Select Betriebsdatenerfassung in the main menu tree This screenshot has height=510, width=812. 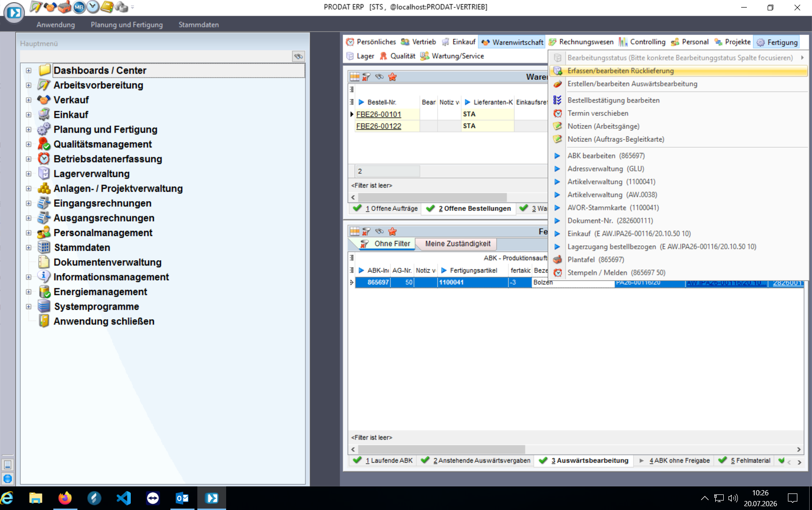click(108, 159)
